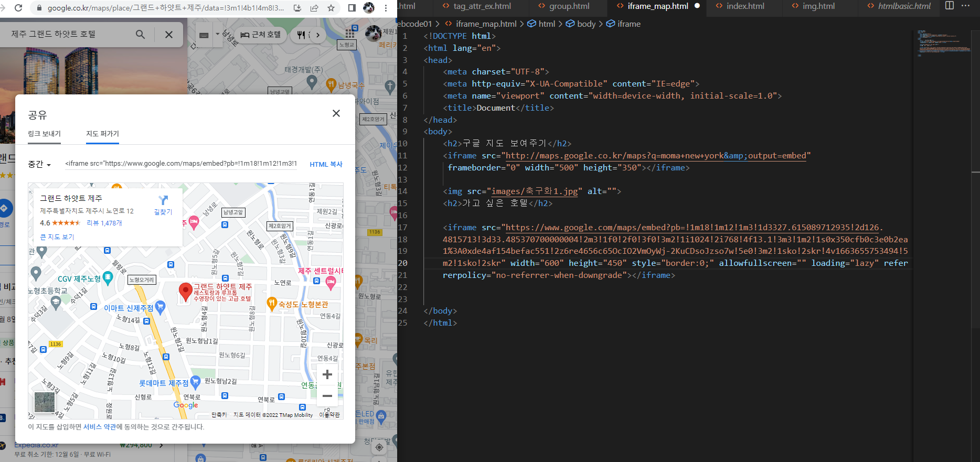Open the 서비스 약관 link
Image resolution: width=980 pixels, height=462 pixels.
click(x=100, y=427)
